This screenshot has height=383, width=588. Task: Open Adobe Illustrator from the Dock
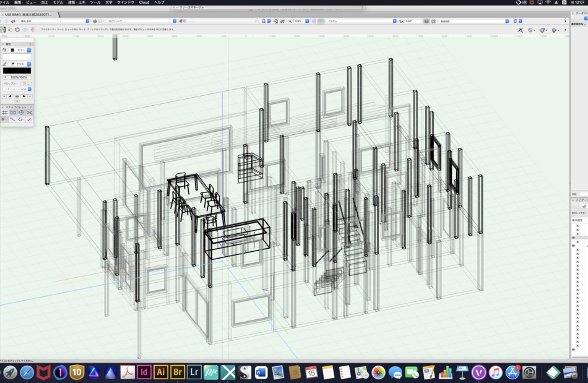pyautogui.click(x=160, y=372)
